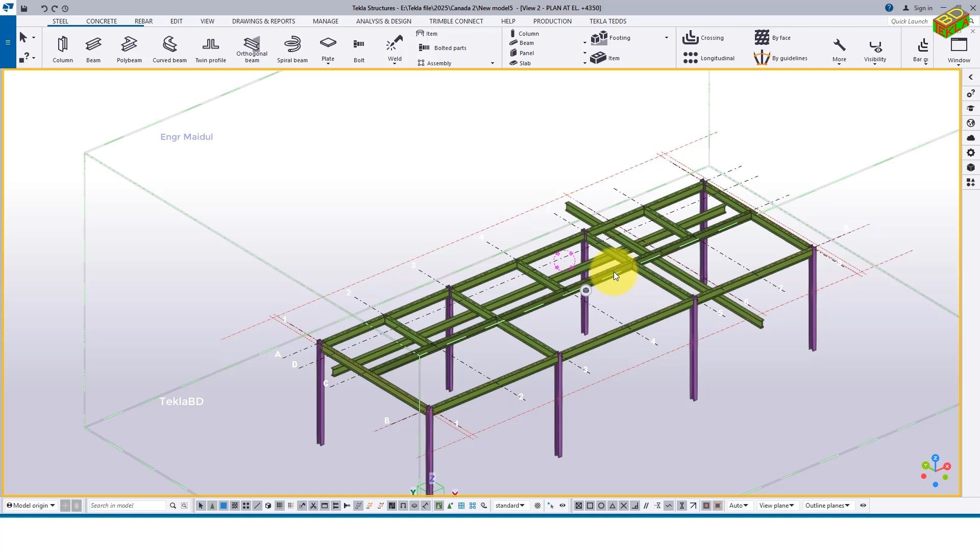This screenshot has height=551, width=980.
Task: Expand the Outline planes dropdown
Action: coord(827,506)
